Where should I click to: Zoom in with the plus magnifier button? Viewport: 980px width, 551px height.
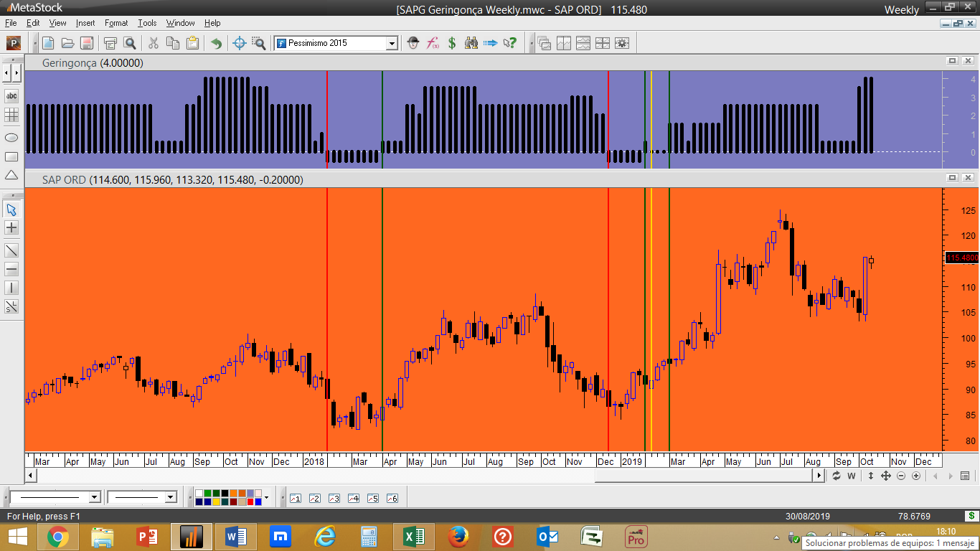[x=916, y=476]
